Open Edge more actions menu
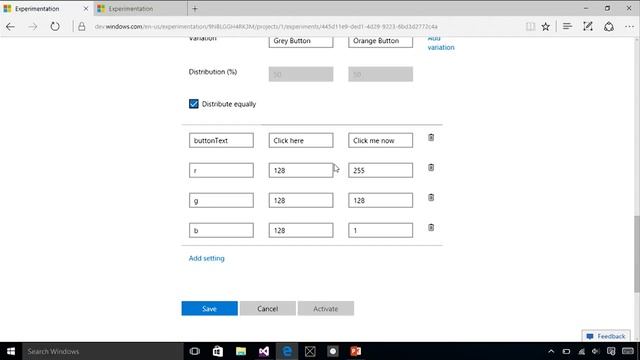 point(629,27)
